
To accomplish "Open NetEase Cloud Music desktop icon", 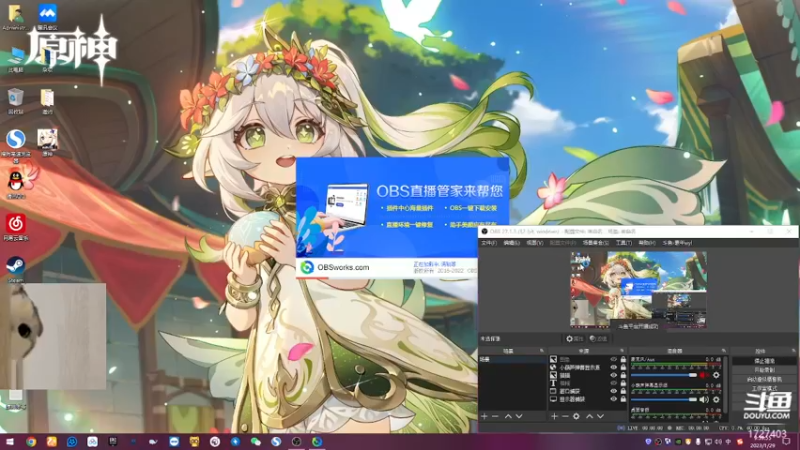I will point(15,227).
